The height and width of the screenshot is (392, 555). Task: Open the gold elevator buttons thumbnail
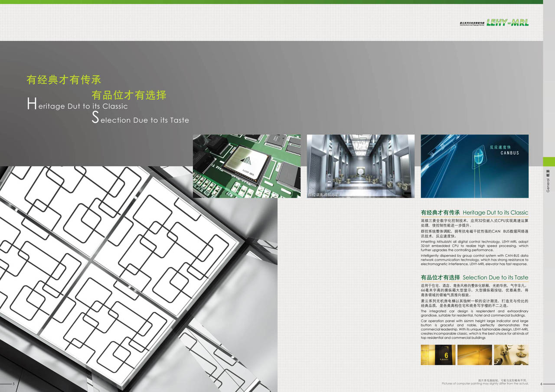tap(511, 355)
